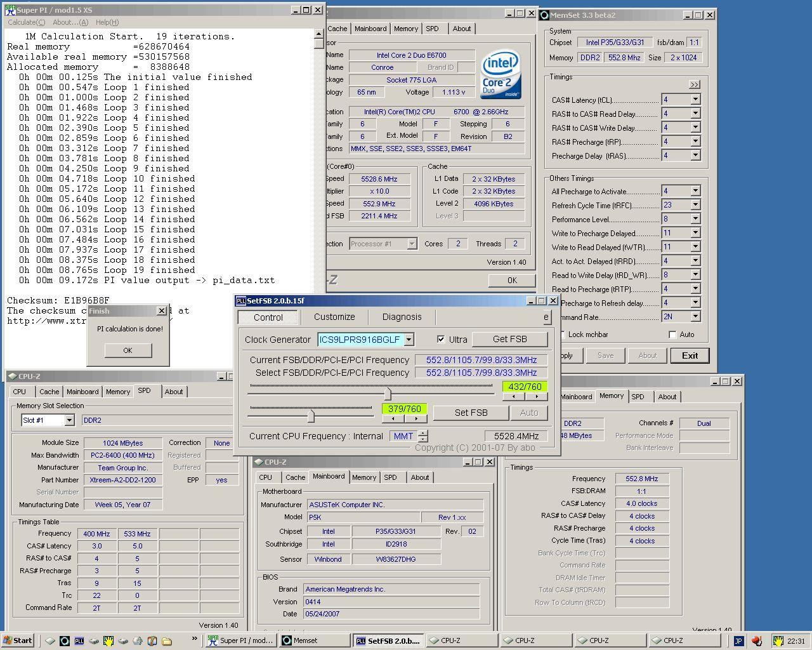Open the Clock Generator dropdown

pyautogui.click(x=409, y=340)
